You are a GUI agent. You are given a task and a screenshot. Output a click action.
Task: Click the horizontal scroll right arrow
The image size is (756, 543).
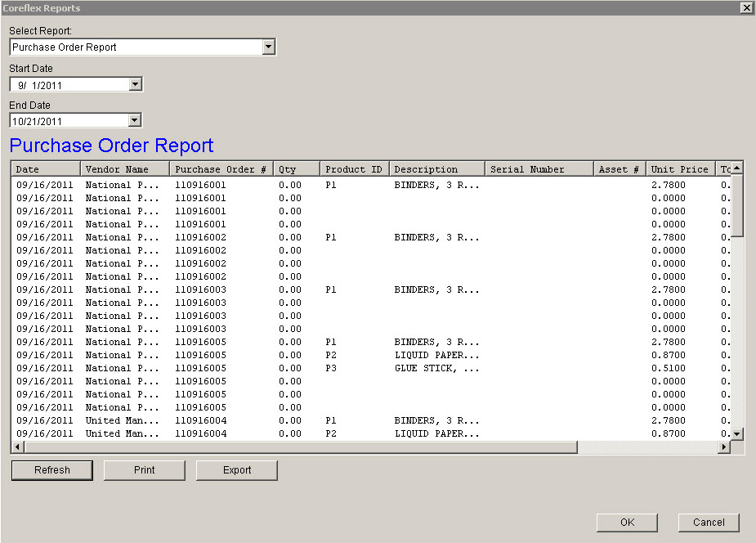[723, 447]
